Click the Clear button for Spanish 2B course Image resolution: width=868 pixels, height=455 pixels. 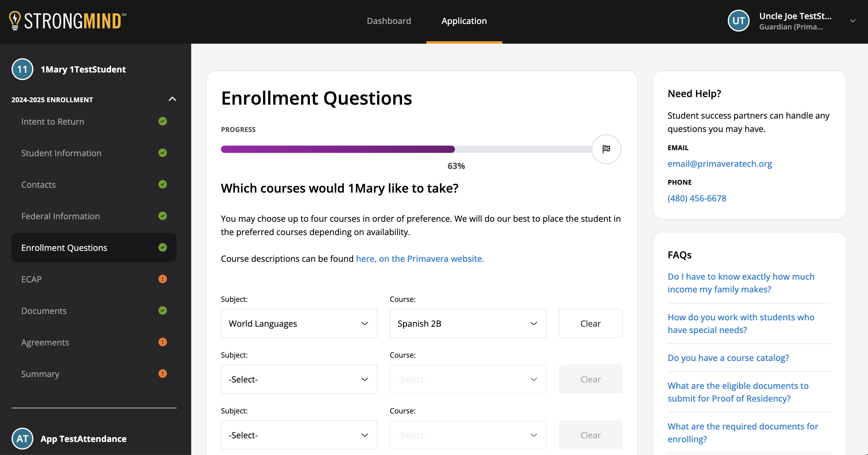pyautogui.click(x=591, y=323)
